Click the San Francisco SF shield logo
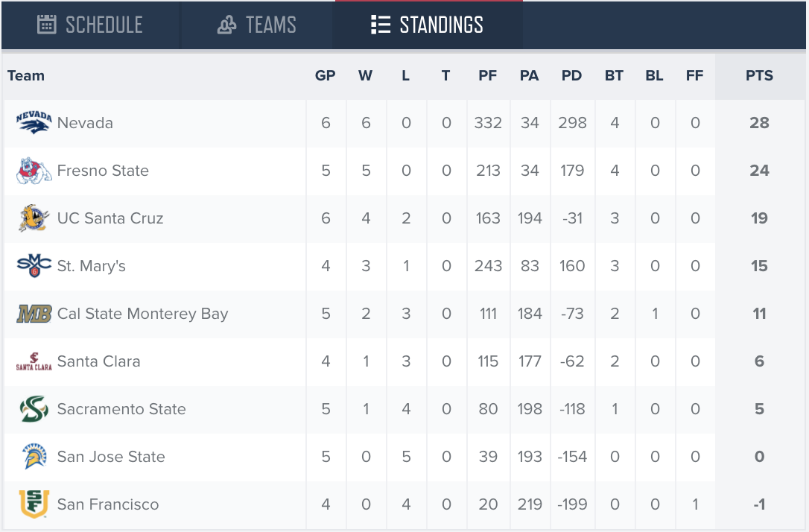Viewport: 809px width, 532px height. click(34, 504)
